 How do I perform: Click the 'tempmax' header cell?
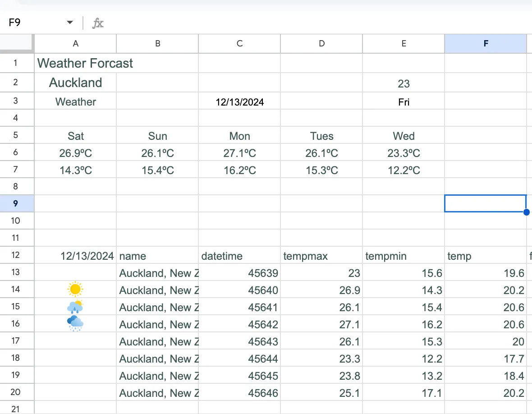pyautogui.click(x=321, y=255)
